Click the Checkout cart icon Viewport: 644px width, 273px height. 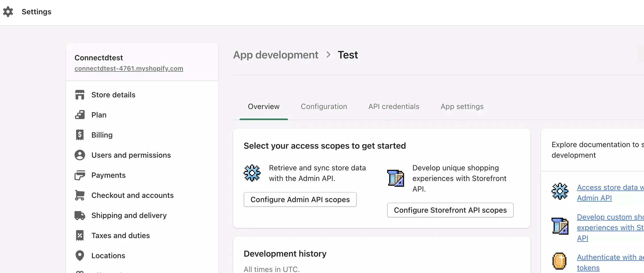coord(80,195)
